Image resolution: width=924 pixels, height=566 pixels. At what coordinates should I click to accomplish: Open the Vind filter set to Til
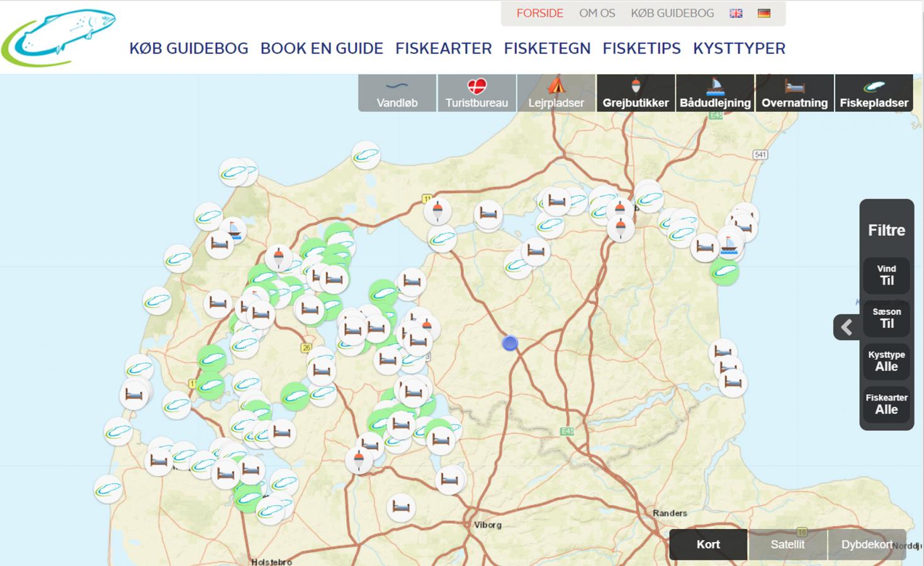pyautogui.click(x=886, y=275)
